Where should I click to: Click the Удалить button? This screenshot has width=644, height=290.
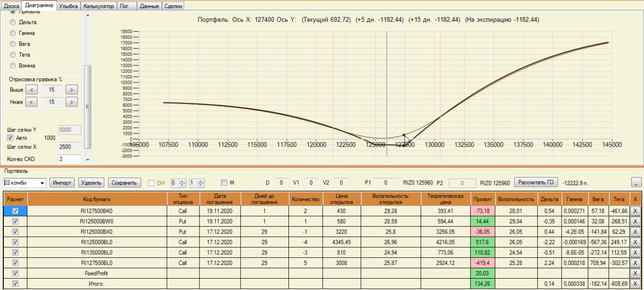point(91,182)
